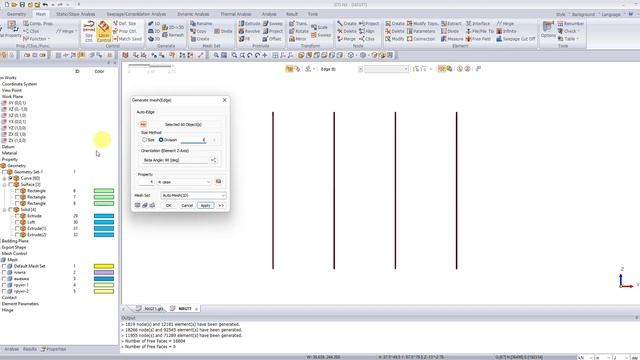
Task: Open the Result ribbon tab
Action: point(292,14)
